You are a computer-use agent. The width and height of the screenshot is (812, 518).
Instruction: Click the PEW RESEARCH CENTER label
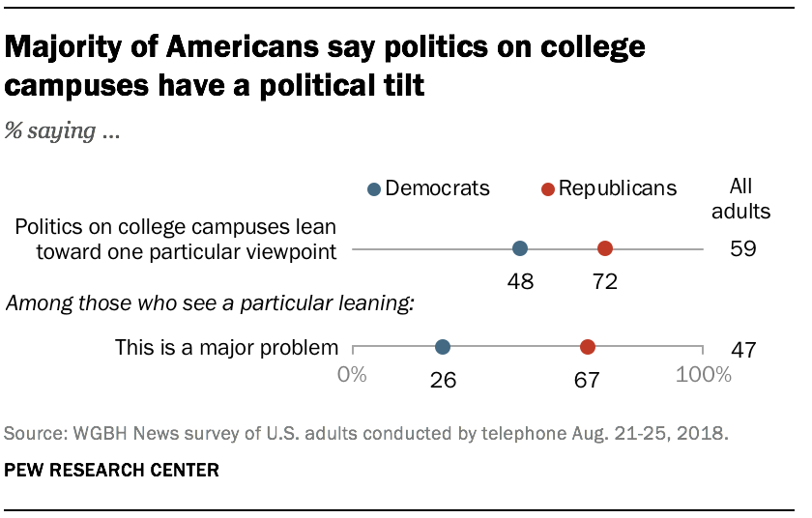click(x=112, y=471)
